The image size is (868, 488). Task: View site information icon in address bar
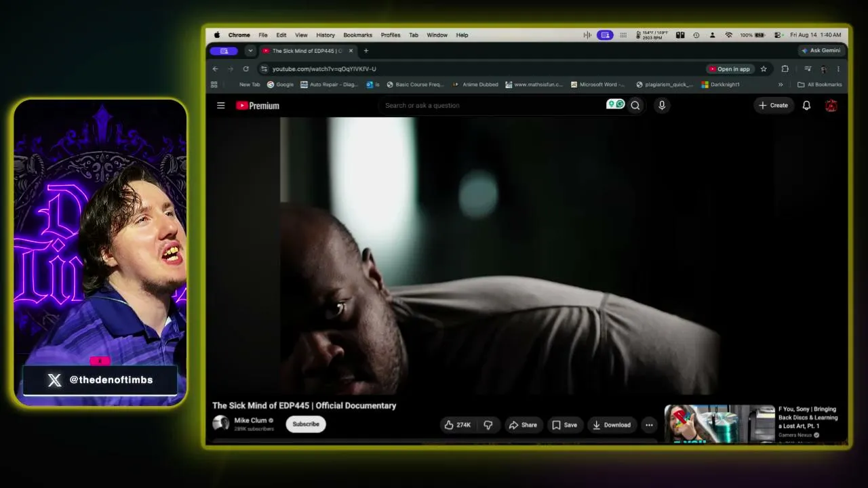264,68
